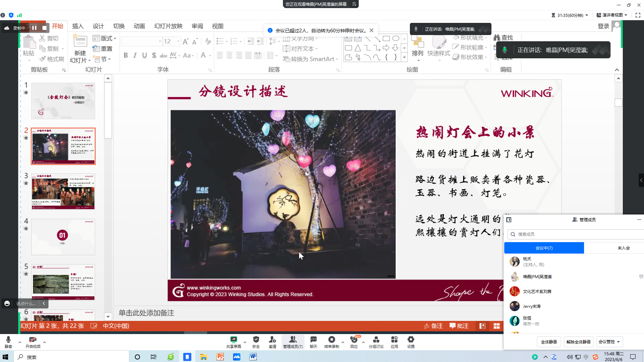
Task: Open the 聊天 chat window
Action: [x=314, y=341]
